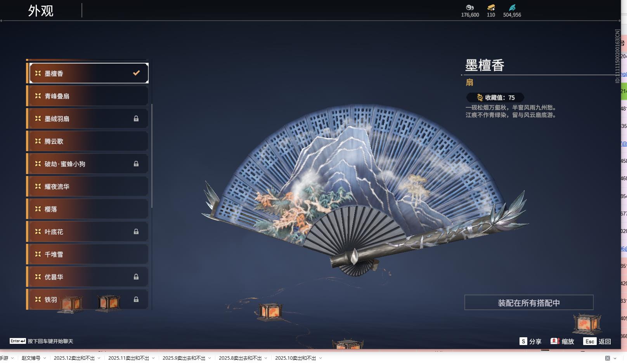This screenshot has height=364, width=627.
Task: Click the large 墨檀香 detail heading
Action: click(x=485, y=65)
